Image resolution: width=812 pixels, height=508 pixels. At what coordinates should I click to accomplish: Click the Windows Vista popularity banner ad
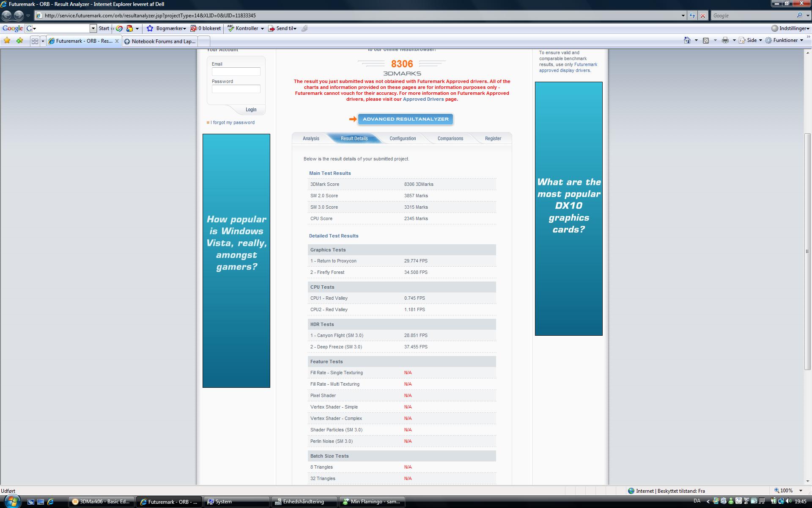point(236,261)
